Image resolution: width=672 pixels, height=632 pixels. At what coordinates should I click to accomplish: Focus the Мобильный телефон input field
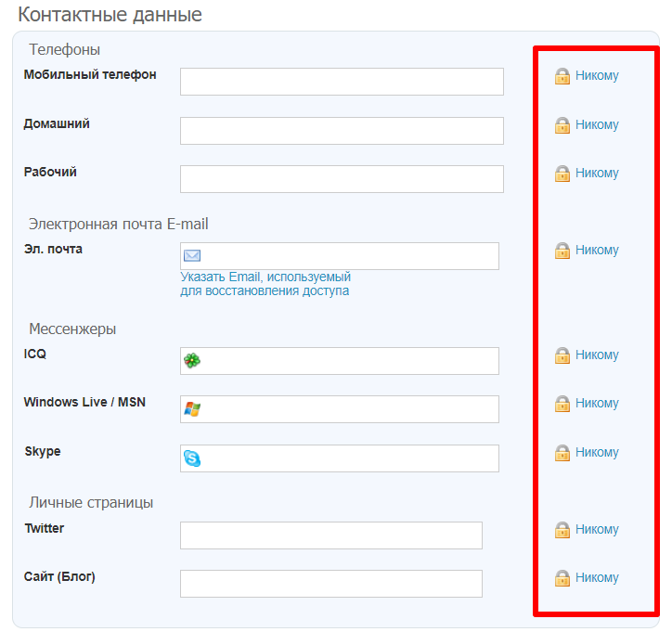342,82
